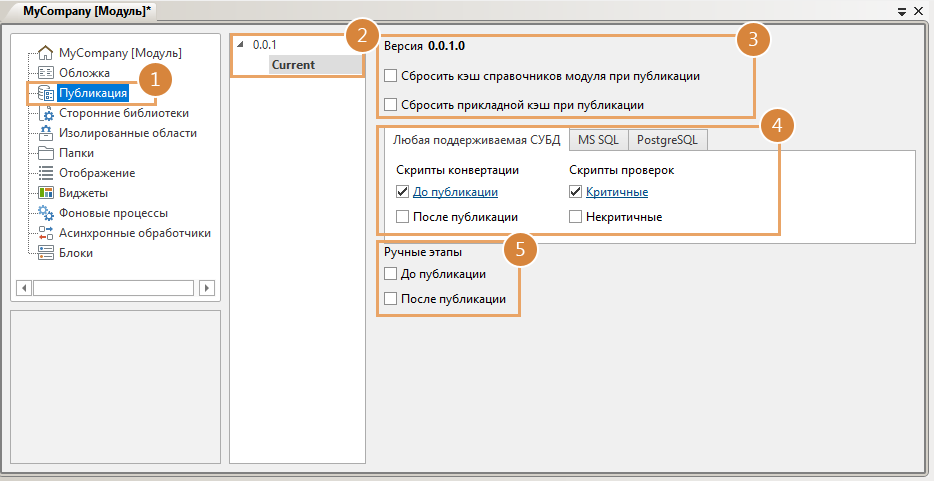
Task: Click the Сторонние библиотеки gear icon
Action: (x=45, y=113)
